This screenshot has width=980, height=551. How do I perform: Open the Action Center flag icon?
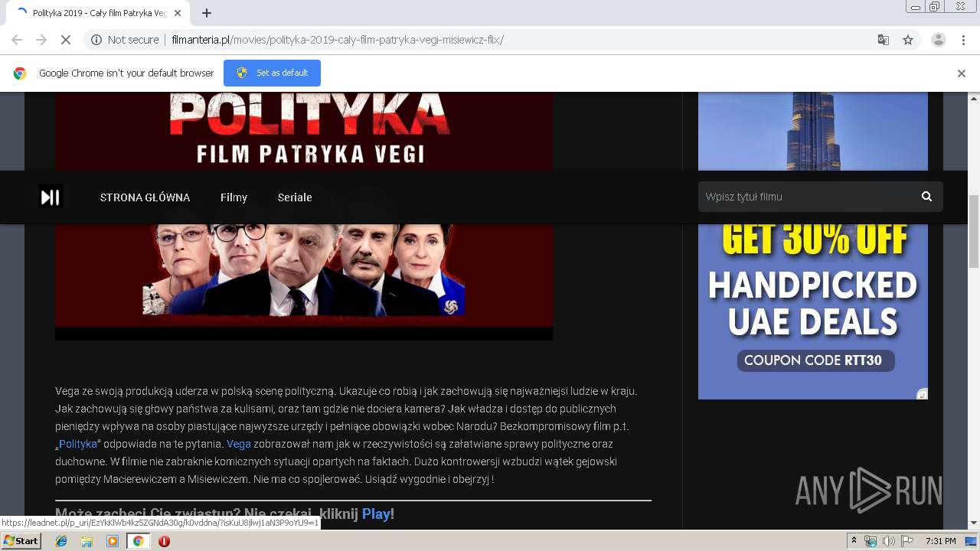[907, 541]
